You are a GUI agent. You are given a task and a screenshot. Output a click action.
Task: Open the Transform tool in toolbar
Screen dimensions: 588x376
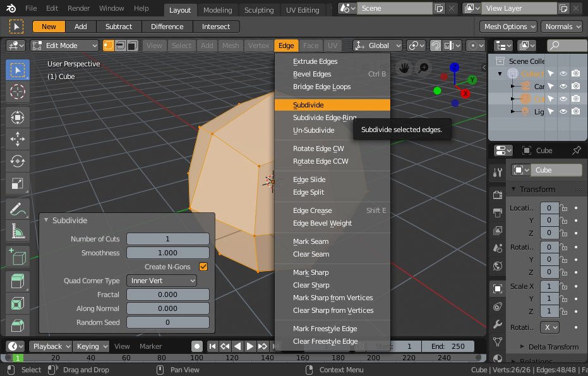17,118
